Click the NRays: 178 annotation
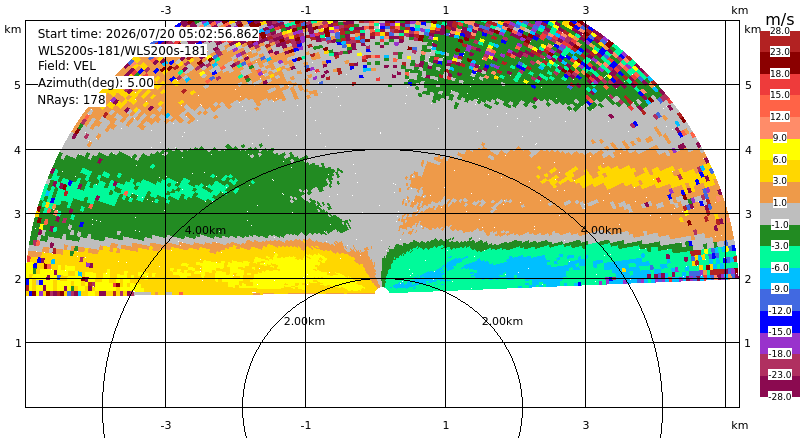Viewport: 800px width, 438px height. coord(71,100)
